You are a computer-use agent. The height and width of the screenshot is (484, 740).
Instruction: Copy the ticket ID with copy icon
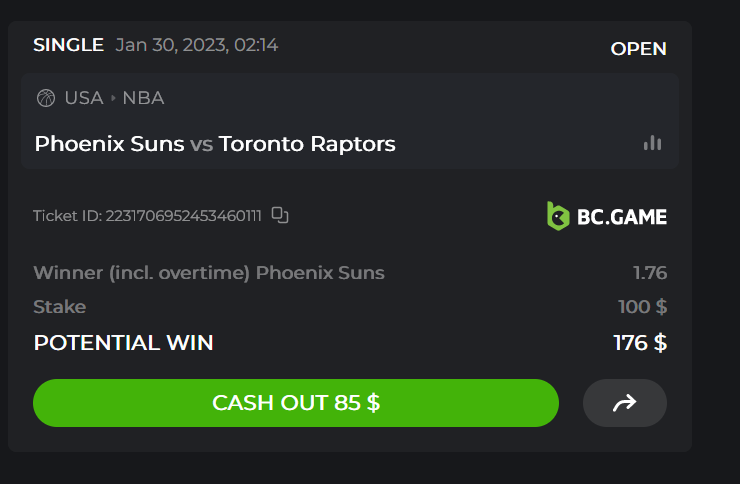tap(280, 215)
